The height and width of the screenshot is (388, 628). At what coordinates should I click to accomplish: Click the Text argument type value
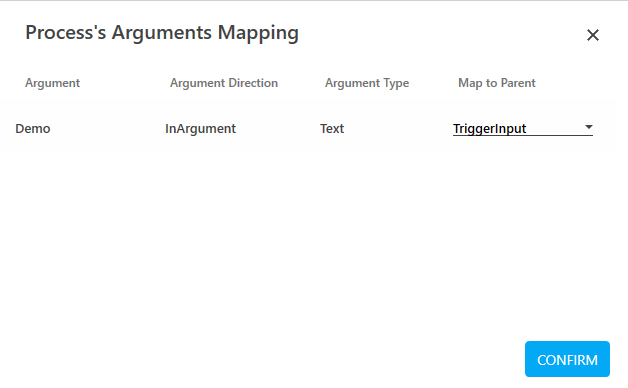(332, 129)
